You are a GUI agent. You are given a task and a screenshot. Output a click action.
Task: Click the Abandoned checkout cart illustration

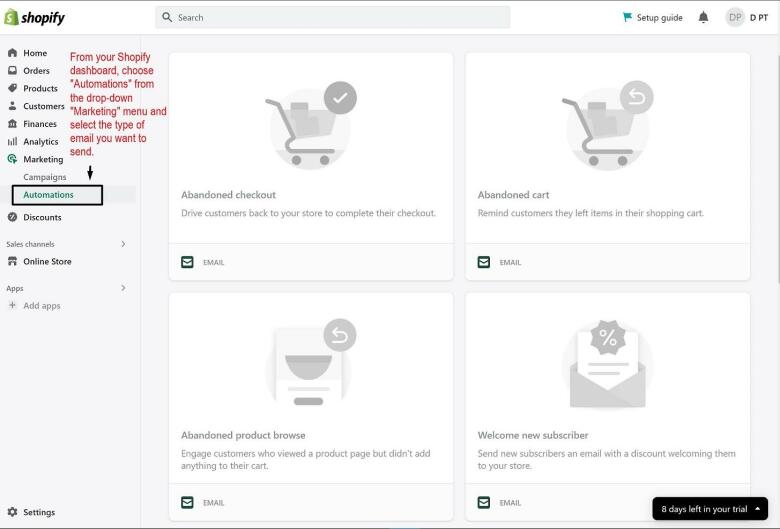coord(311,125)
